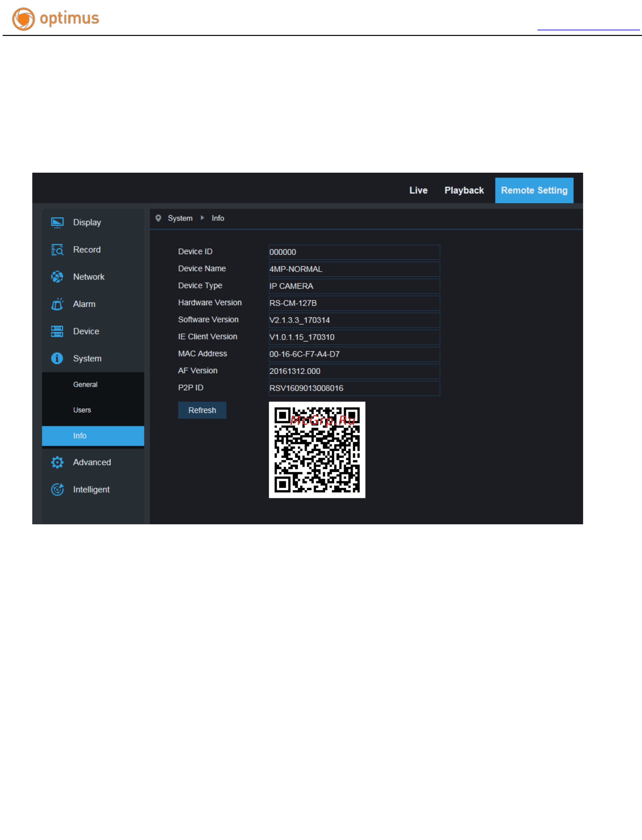Image resolution: width=642 pixels, height=840 pixels.
Task: Click the Refresh button
Action: tap(202, 410)
